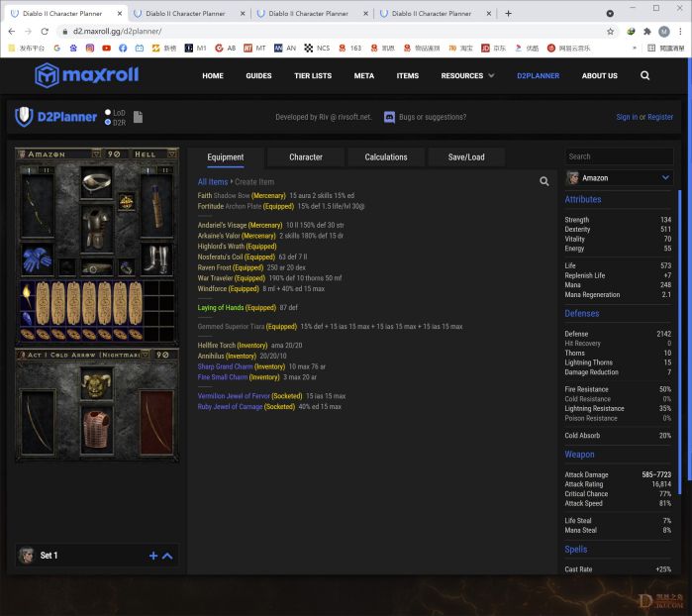Click the character level 90 field

point(114,154)
